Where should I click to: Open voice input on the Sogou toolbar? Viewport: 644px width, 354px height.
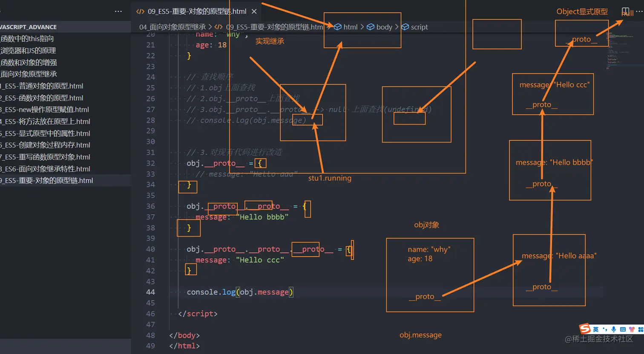(x=613, y=330)
